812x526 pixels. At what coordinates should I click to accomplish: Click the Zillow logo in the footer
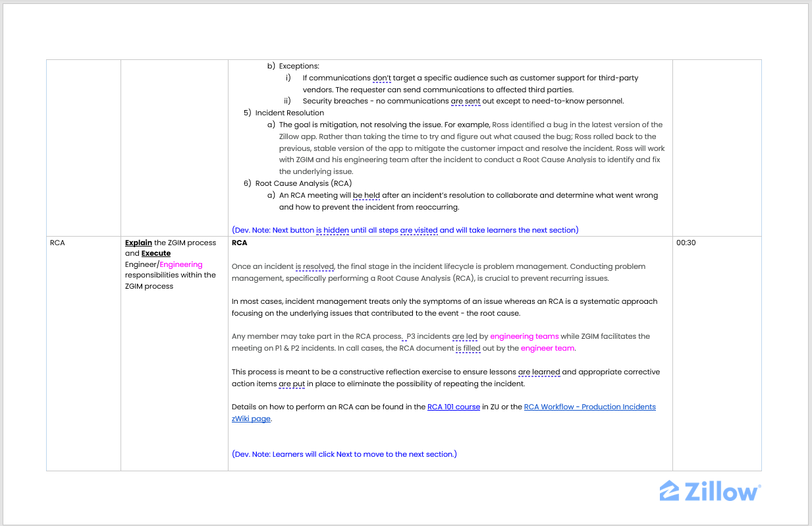pyautogui.click(x=709, y=491)
